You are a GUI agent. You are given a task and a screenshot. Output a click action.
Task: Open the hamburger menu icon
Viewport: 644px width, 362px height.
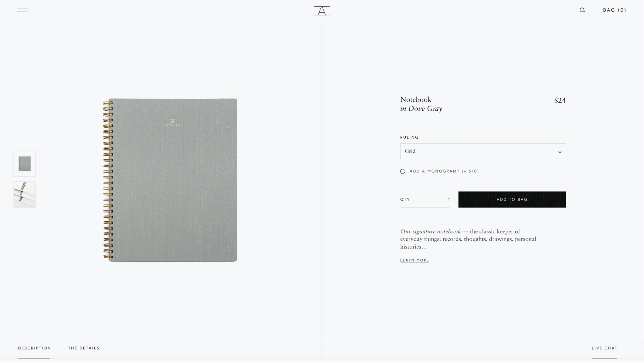click(x=22, y=10)
